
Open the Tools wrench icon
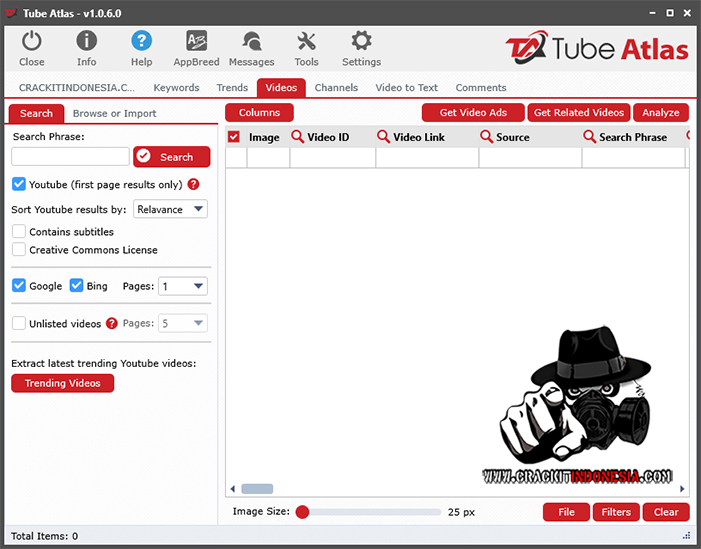point(306,41)
